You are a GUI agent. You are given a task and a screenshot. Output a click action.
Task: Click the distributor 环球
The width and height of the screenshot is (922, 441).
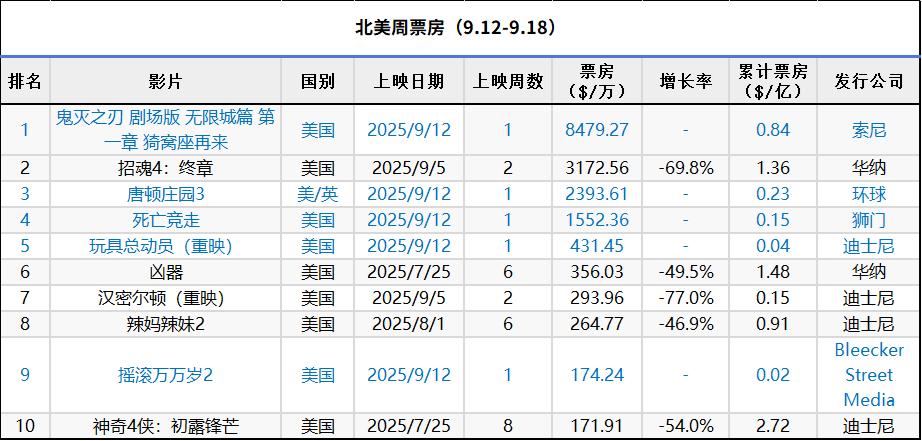click(x=869, y=194)
